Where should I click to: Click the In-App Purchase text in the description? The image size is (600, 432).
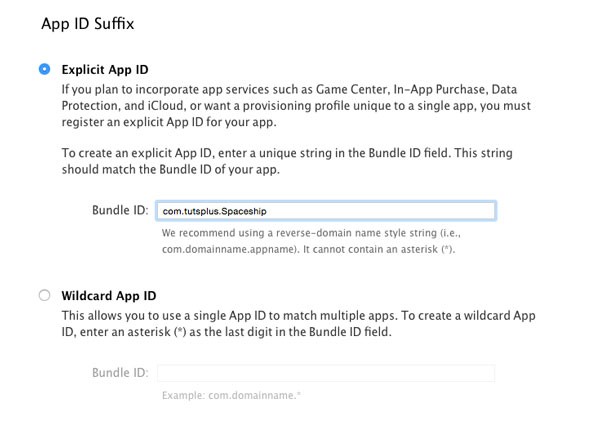(x=440, y=89)
